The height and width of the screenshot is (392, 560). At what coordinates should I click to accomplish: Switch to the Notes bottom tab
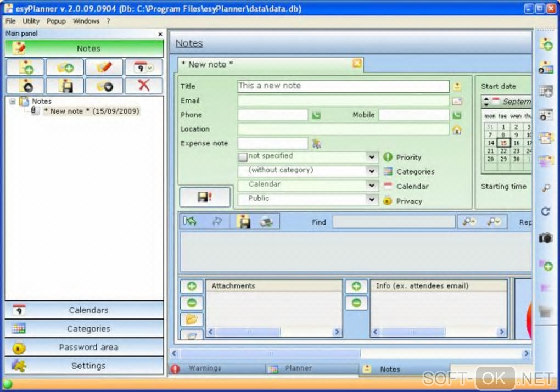click(x=404, y=369)
